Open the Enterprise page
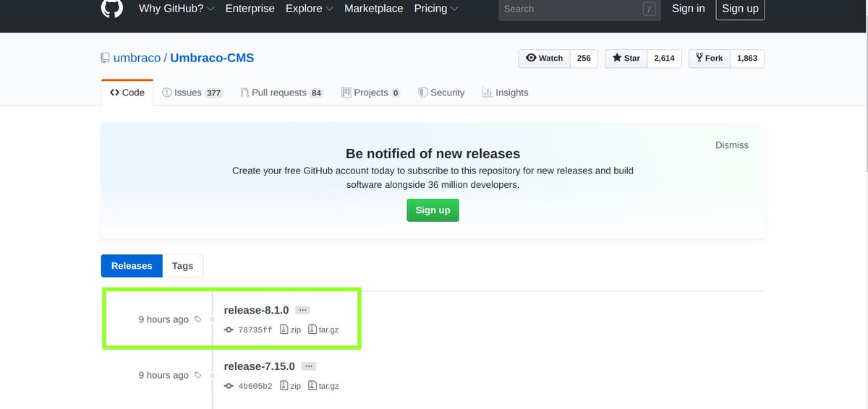 pyautogui.click(x=250, y=9)
